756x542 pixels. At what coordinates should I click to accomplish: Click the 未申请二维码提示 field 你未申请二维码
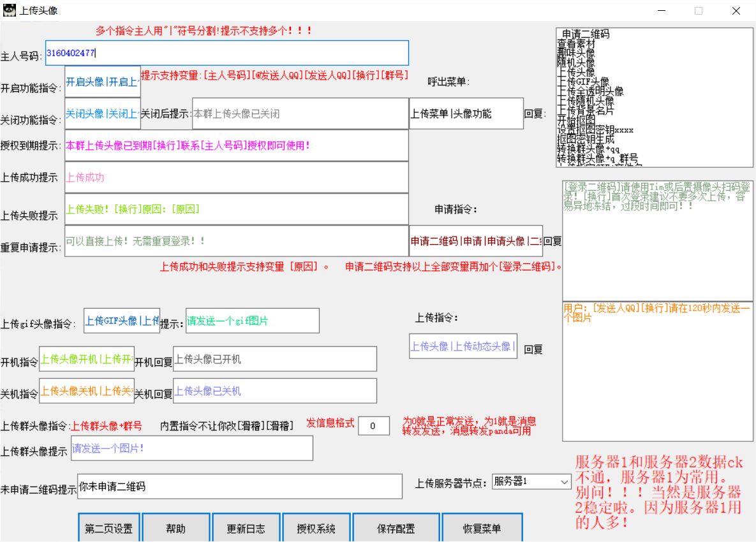point(240,486)
